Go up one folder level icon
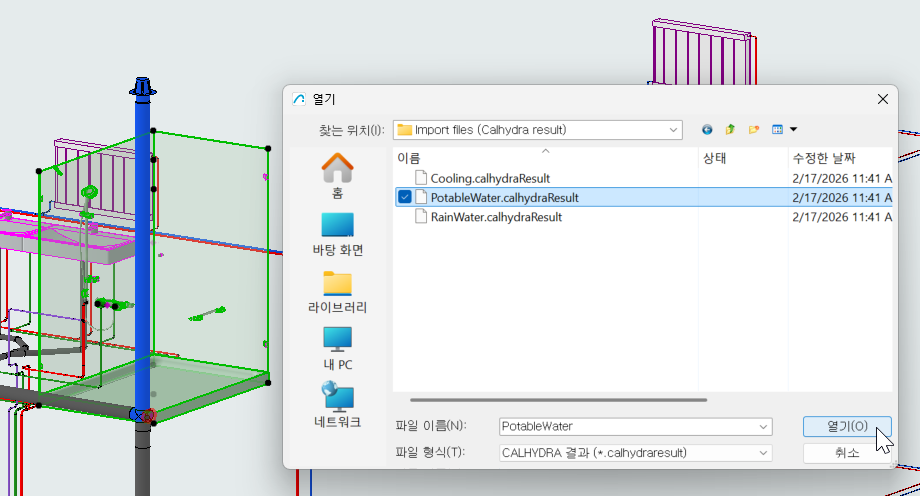920x496 pixels. pos(730,130)
